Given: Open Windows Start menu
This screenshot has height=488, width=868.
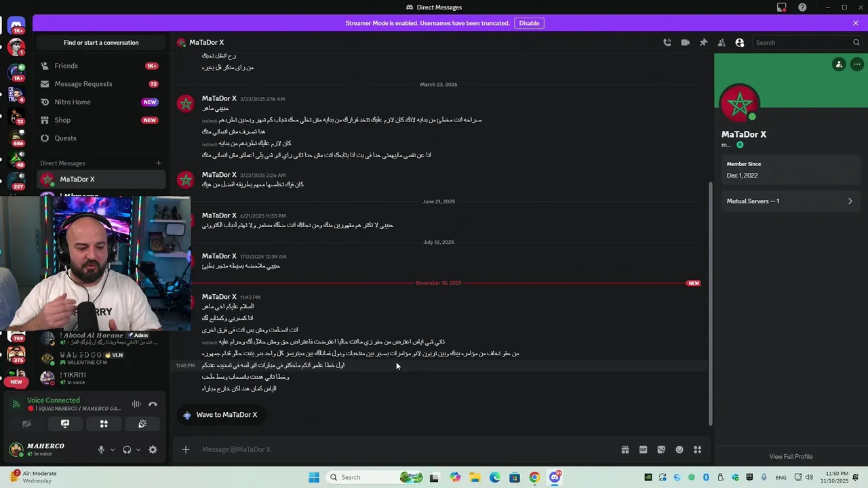Looking at the screenshot, I should [x=314, y=477].
